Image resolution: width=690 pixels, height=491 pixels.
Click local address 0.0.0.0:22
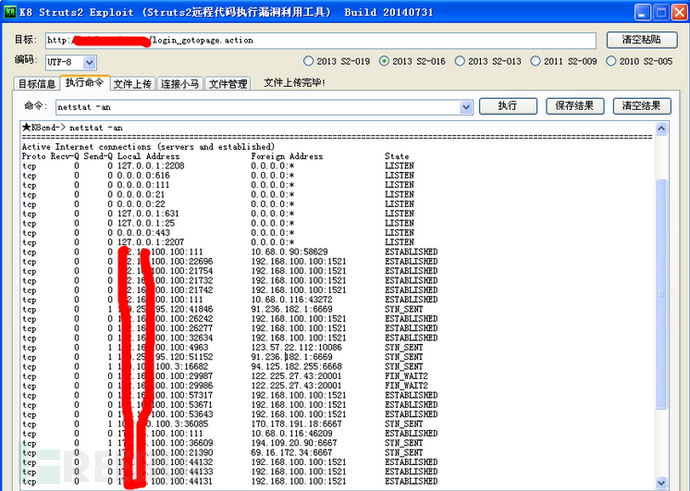pos(141,205)
